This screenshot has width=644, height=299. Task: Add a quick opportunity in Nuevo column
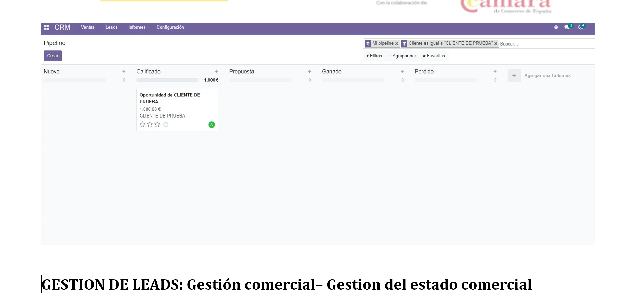[124, 71]
